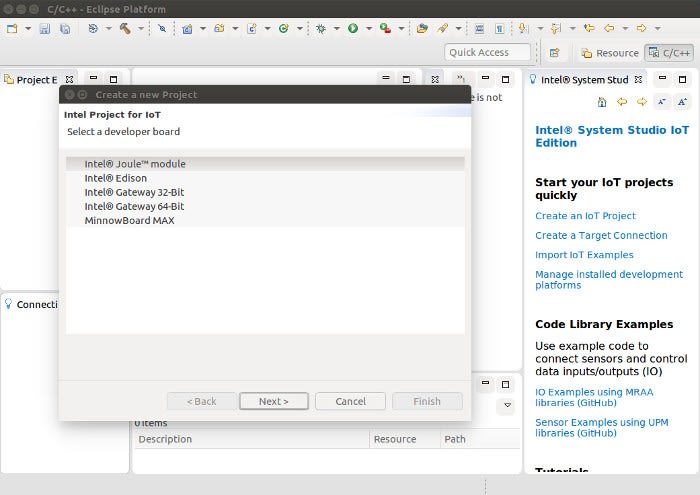Viewport: 700px width, 495px height.
Task: Click the External Tools run icon
Action: (385, 29)
